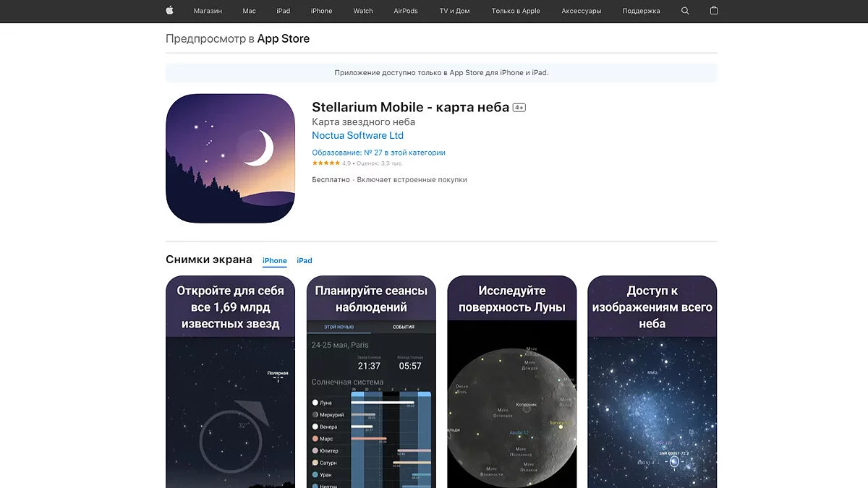Click the five-star rating icons
The width and height of the screenshot is (868, 488).
(x=325, y=163)
